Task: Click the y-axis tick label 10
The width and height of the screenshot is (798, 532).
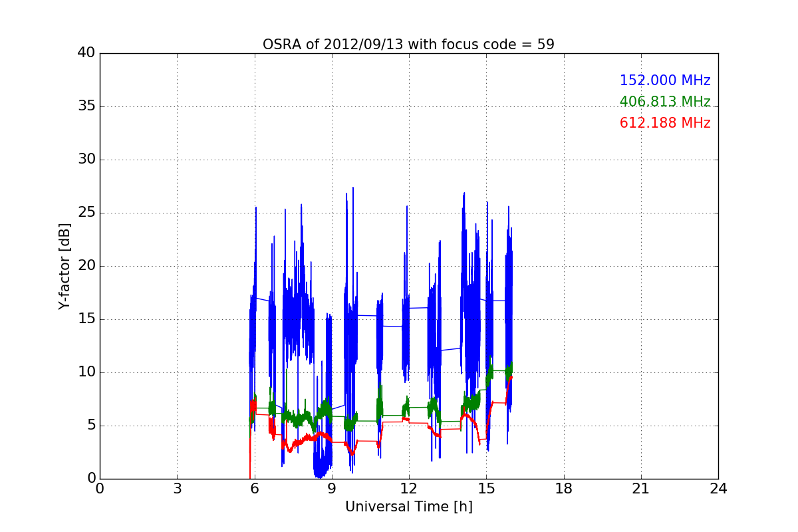Action: [x=86, y=372]
